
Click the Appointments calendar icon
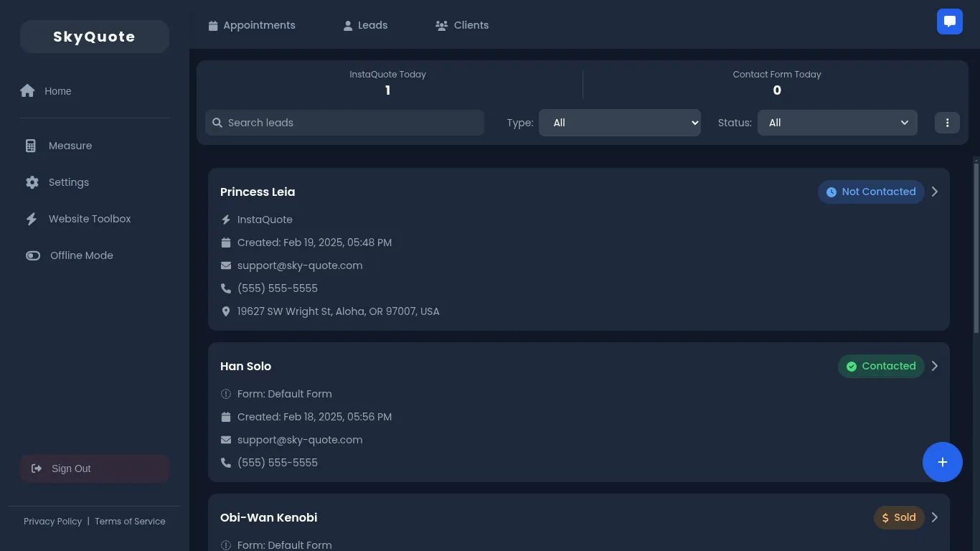[x=213, y=25]
